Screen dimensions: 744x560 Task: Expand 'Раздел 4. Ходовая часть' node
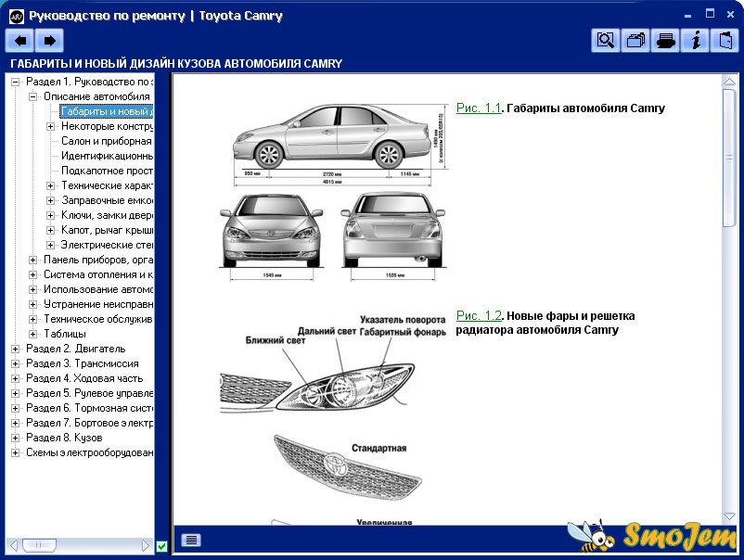[15, 378]
